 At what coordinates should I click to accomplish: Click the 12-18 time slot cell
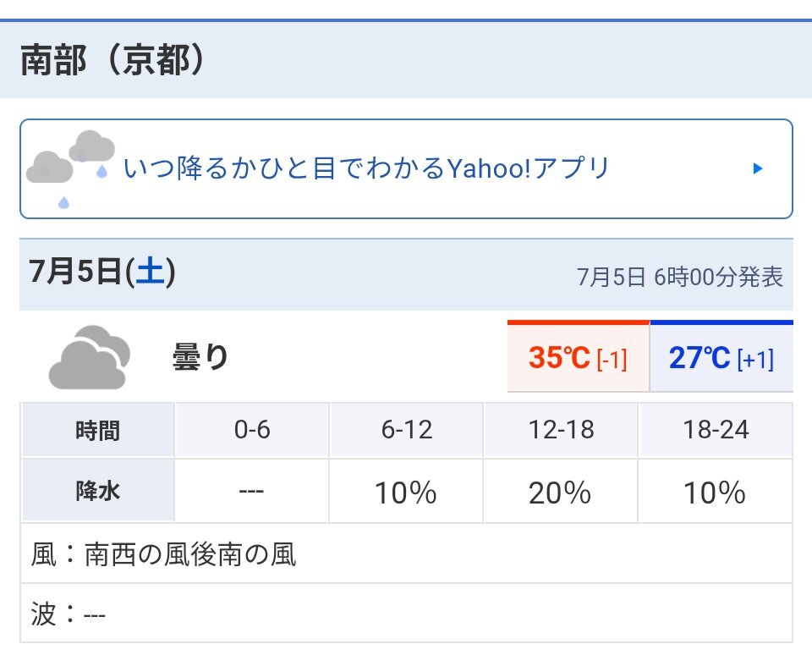[561, 430]
